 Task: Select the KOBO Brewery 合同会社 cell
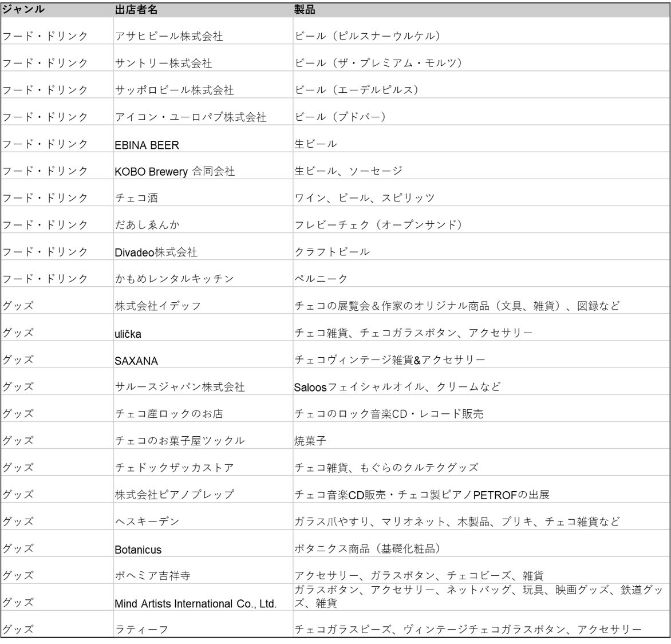pos(175,171)
